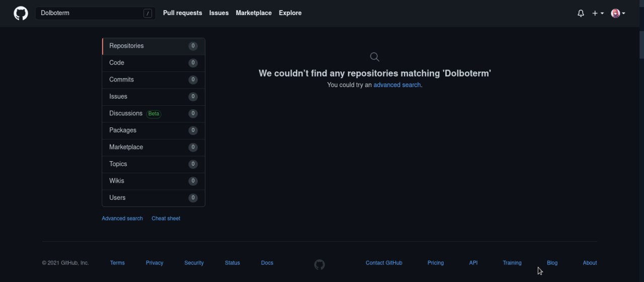This screenshot has width=644, height=282.
Task: Open the Security footer link
Action: [194, 263]
